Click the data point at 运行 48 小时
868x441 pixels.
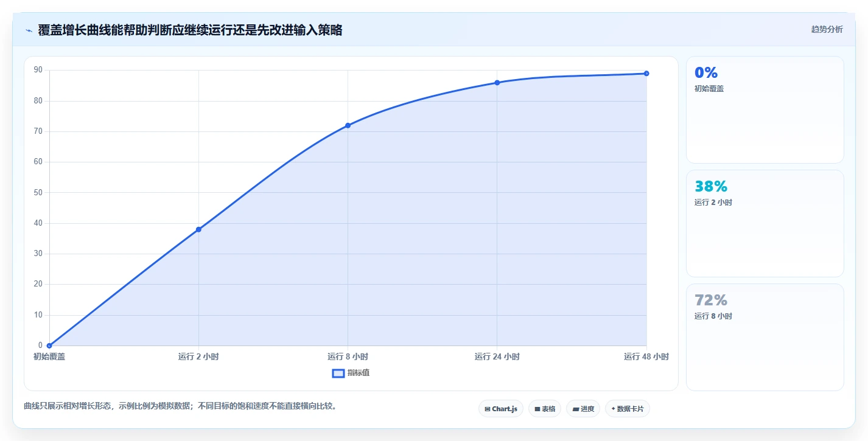coord(646,74)
